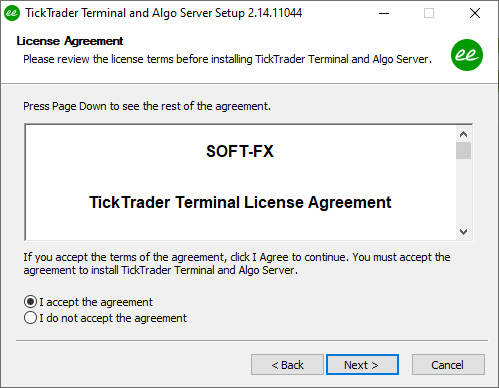The width and height of the screenshot is (499, 388).
Task: Go back with the "< Back" button
Action: (287, 365)
